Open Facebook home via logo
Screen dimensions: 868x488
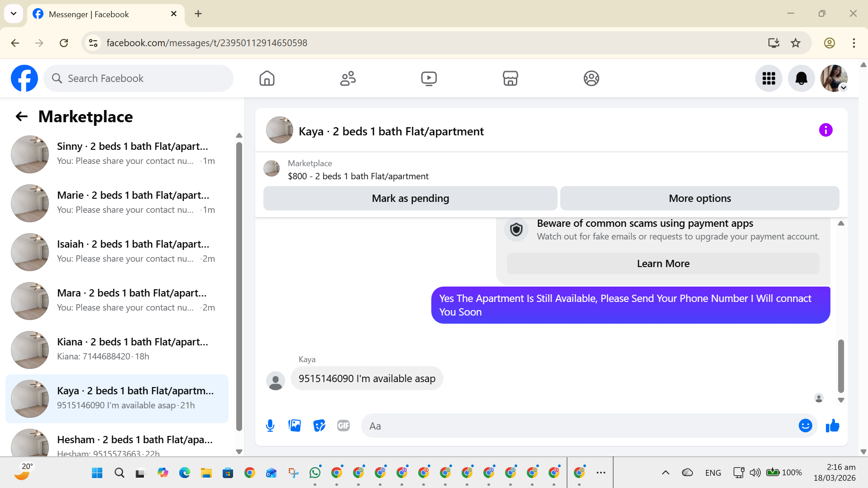tap(24, 78)
